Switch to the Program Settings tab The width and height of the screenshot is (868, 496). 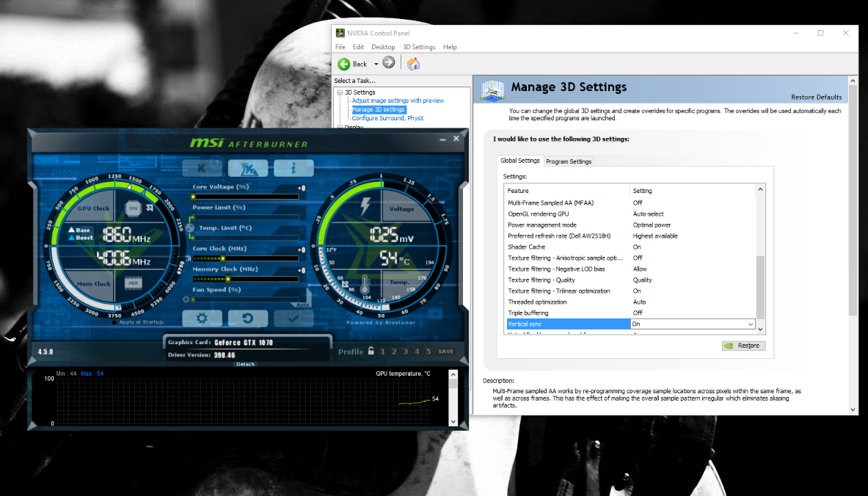(x=569, y=161)
